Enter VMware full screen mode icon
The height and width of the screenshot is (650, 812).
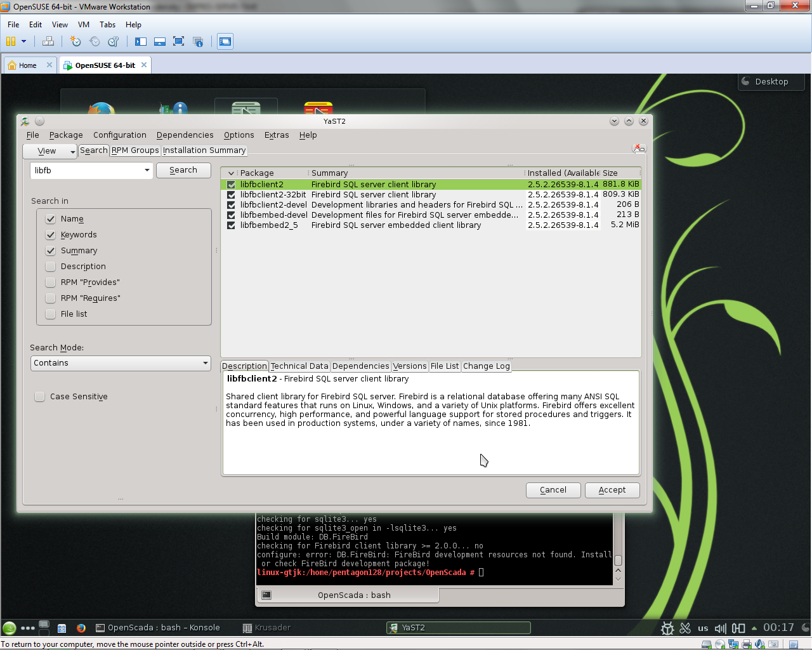pyautogui.click(x=178, y=41)
